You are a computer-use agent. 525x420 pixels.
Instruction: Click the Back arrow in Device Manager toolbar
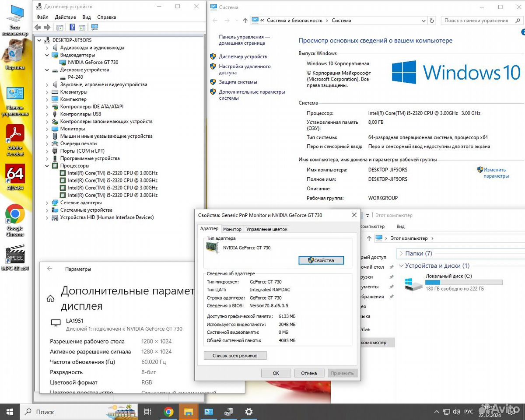(x=38, y=27)
